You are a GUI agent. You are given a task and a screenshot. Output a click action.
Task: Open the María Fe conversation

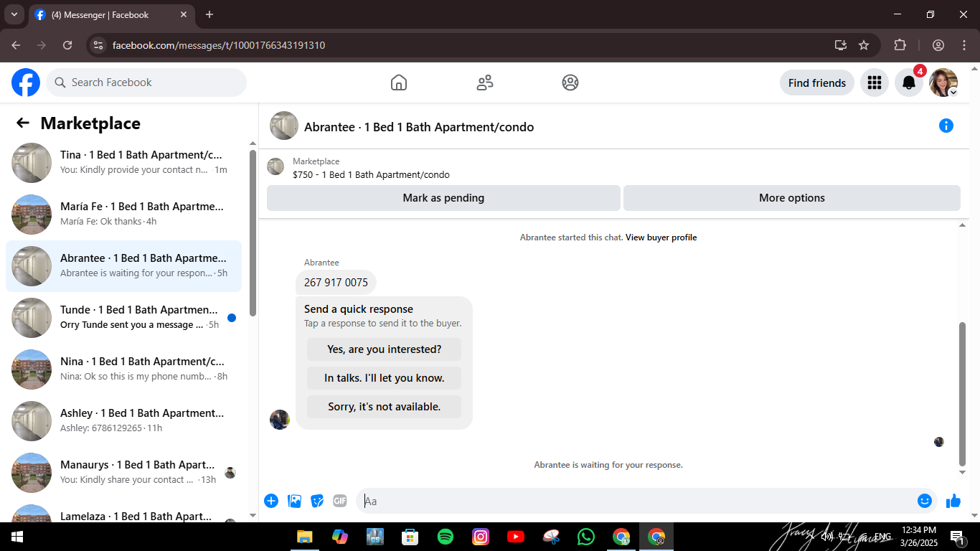pos(123,215)
